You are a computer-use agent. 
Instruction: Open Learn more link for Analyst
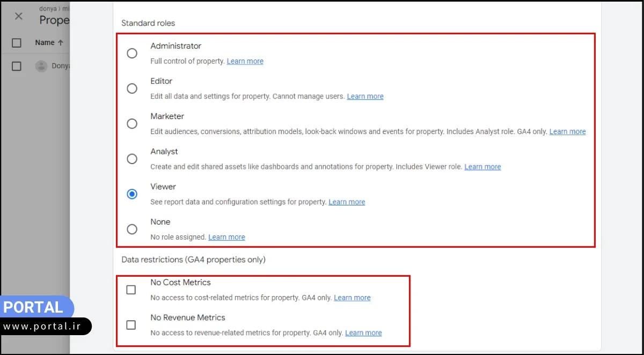482,167
